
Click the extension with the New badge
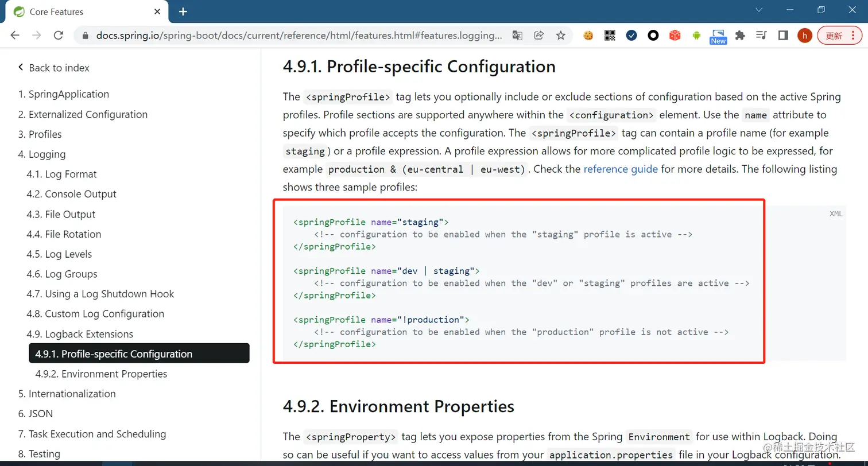point(718,37)
